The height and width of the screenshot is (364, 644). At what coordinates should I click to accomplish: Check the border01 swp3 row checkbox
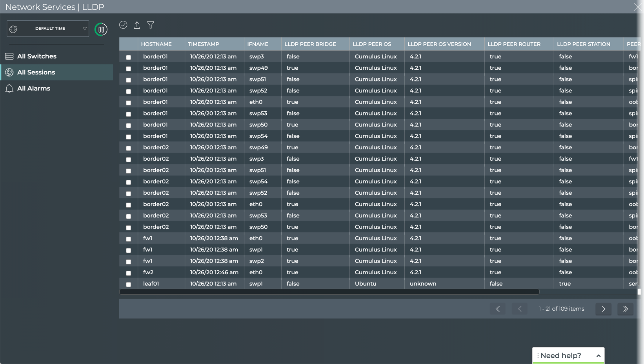point(128,57)
